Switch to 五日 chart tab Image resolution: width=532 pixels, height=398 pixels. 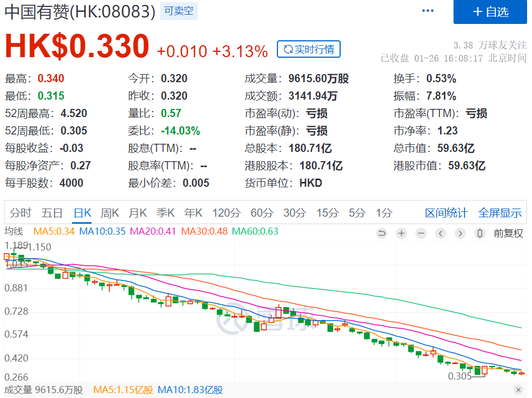point(52,213)
